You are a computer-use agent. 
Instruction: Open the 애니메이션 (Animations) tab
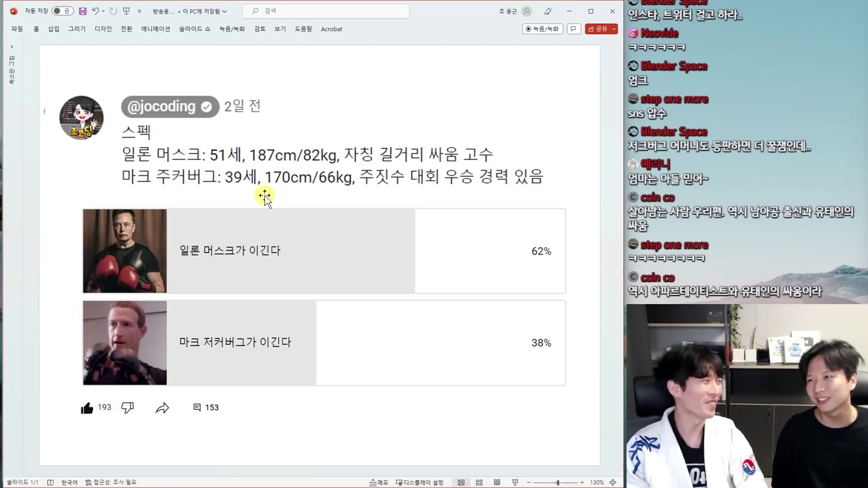156,29
